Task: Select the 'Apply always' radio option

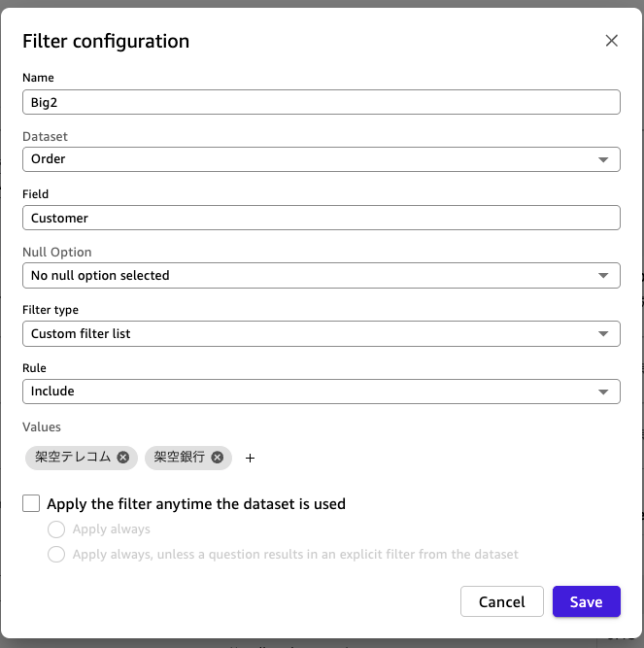Action: (x=56, y=529)
